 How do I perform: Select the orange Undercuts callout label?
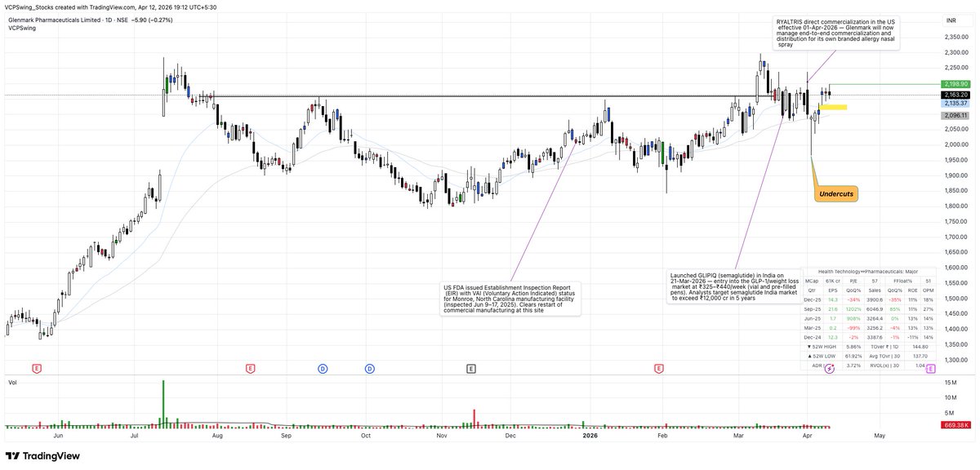tap(836, 193)
